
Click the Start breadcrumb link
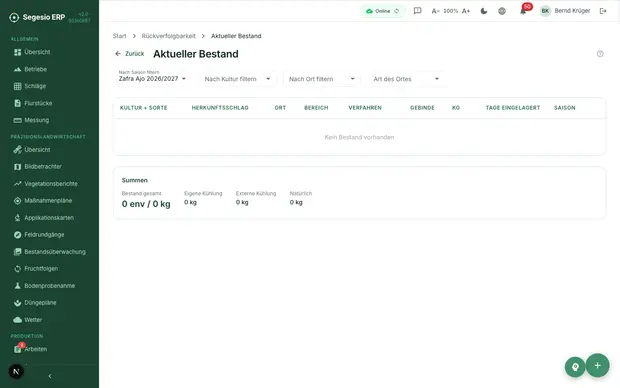119,36
